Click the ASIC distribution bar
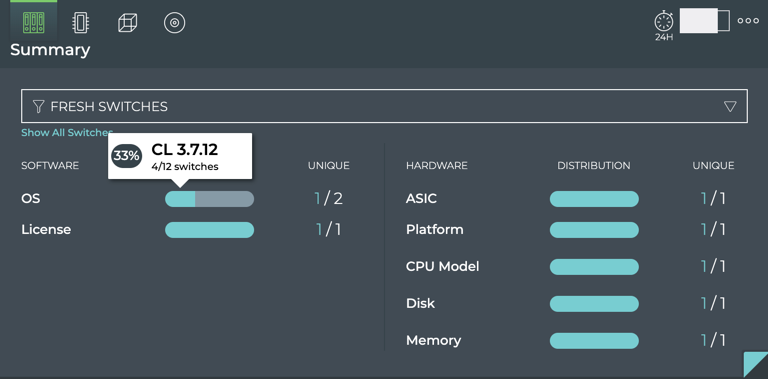The width and height of the screenshot is (768, 379). pos(594,199)
